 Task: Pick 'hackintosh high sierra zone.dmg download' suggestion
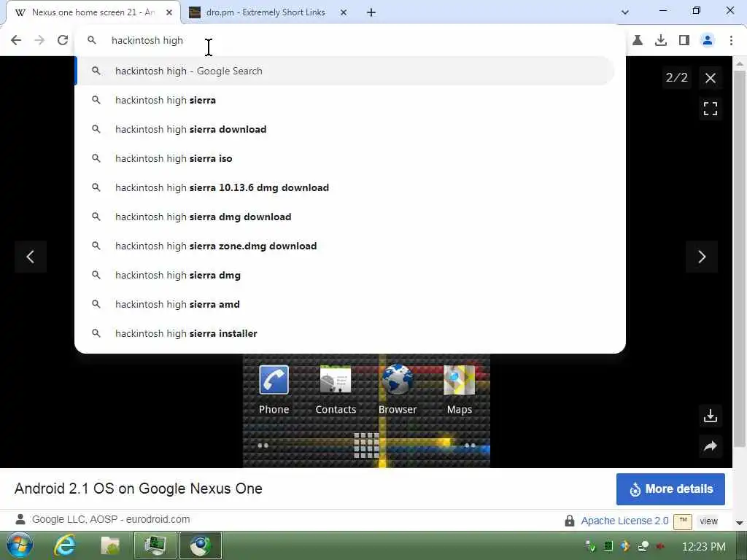coord(344,246)
